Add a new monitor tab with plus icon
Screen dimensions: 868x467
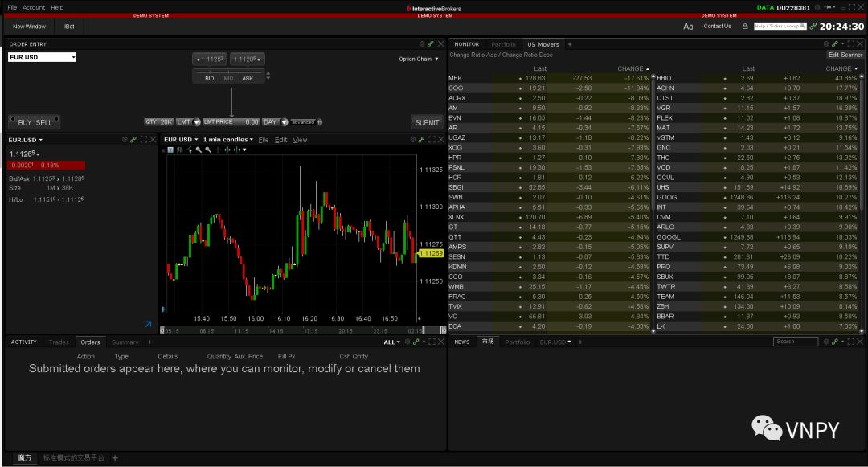570,44
